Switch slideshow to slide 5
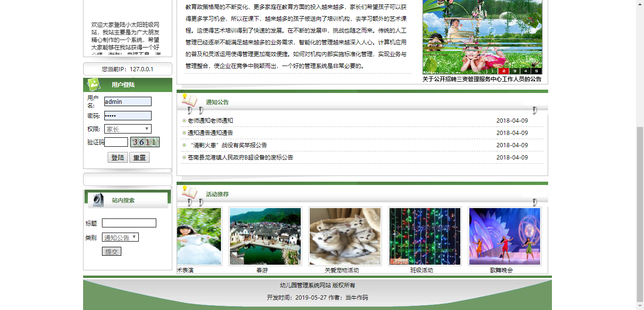Screen dimensions: 644x310 click(x=536, y=71)
